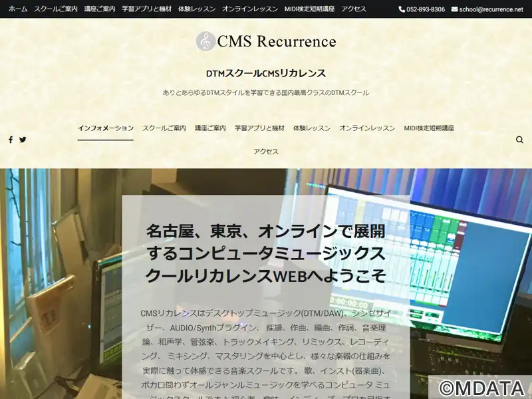
Task: Select オンラインレッスン in the main menu
Action: point(367,128)
